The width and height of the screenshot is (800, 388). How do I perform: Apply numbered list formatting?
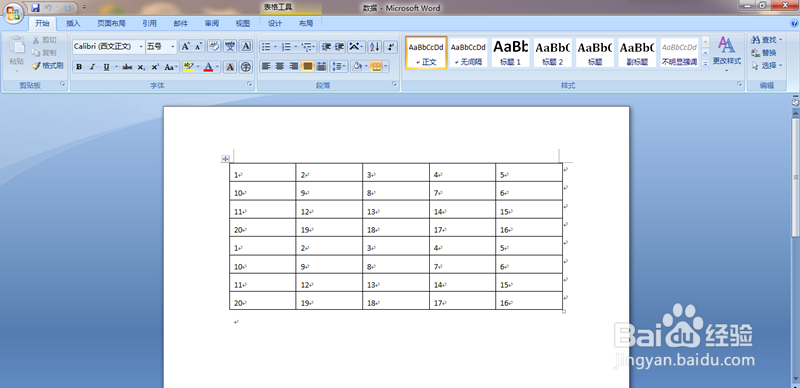coord(286,47)
